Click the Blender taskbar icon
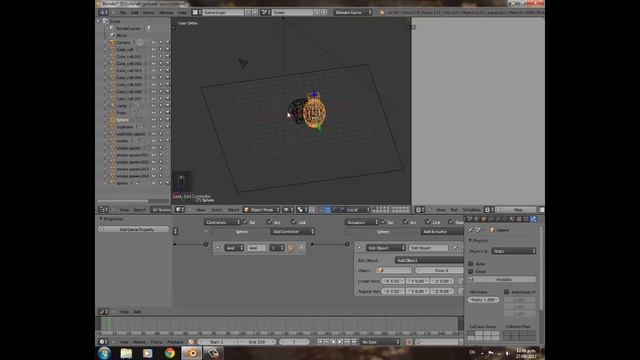The width and height of the screenshot is (640, 360). (191, 353)
